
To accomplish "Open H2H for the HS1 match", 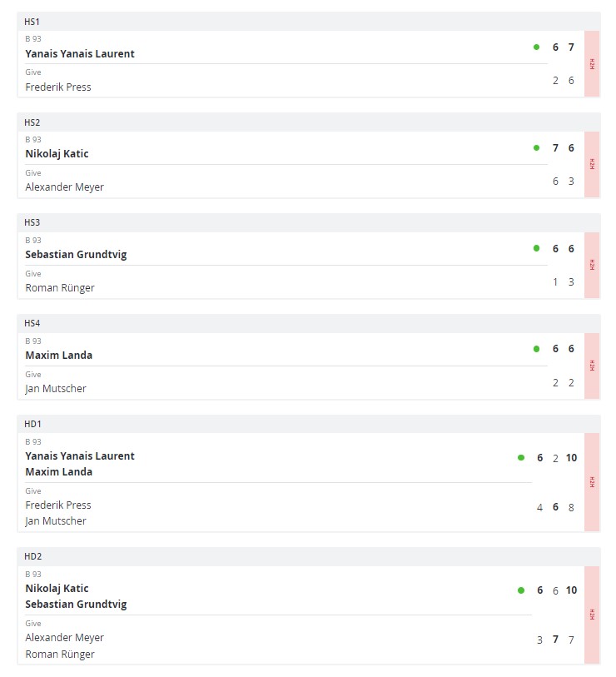I will point(592,64).
